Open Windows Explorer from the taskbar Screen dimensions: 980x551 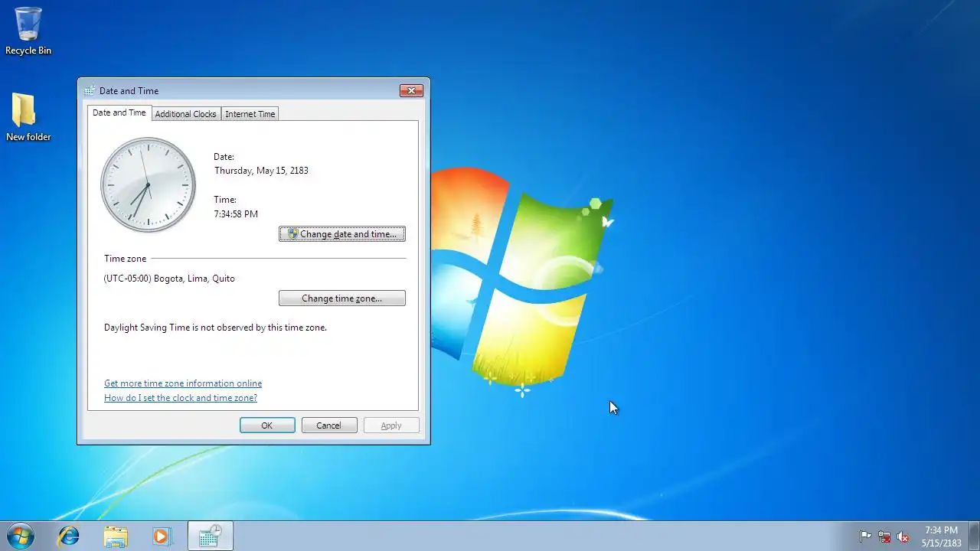coord(116,536)
